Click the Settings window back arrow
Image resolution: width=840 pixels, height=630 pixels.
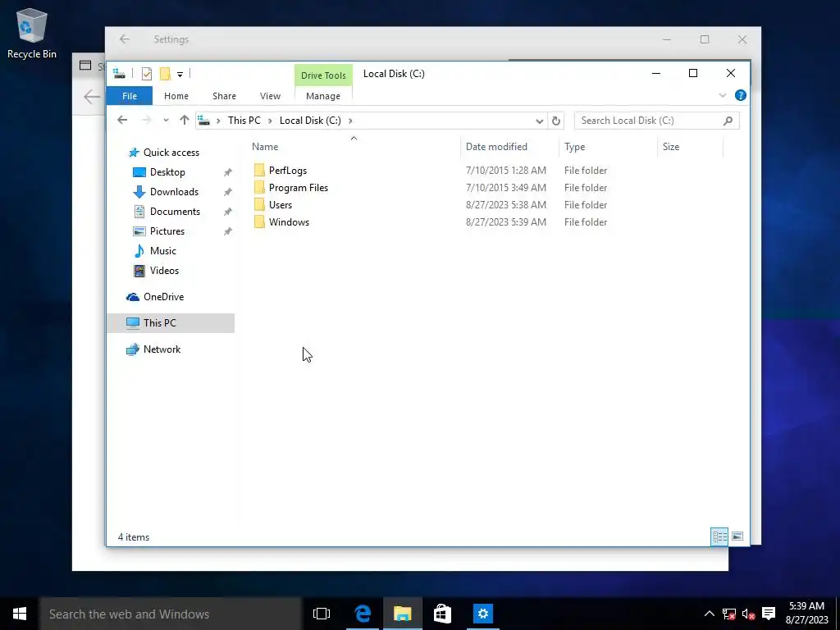pyautogui.click(x=125, y=39)
